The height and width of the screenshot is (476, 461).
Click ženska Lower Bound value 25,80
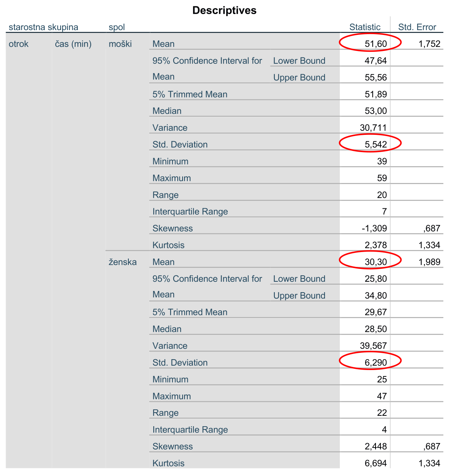(376, 279)
